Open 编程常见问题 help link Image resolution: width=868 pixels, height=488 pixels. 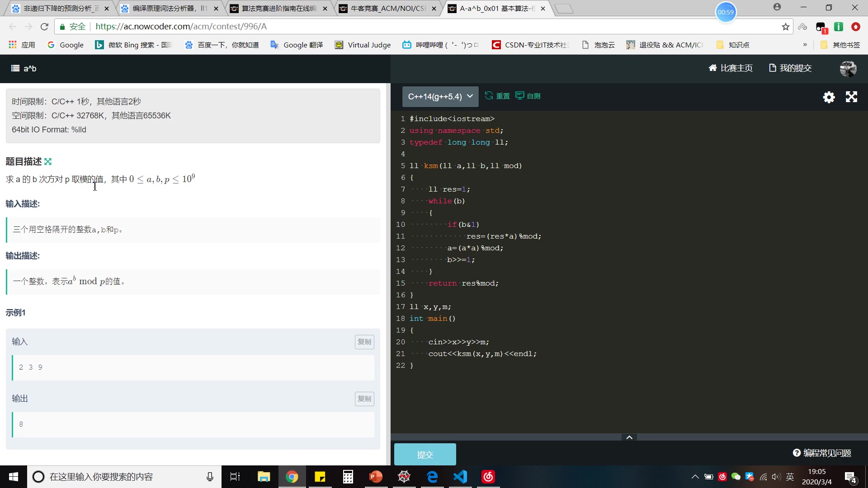(822, 453)
